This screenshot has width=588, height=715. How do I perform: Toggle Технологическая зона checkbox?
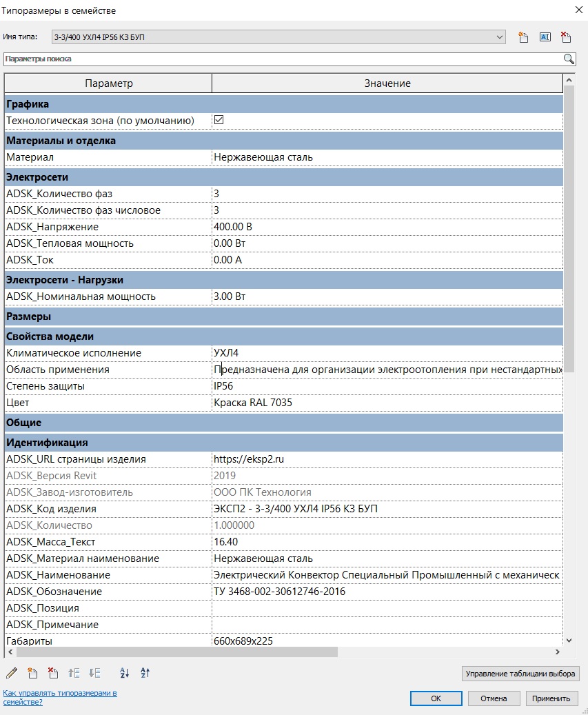[219, 120]
